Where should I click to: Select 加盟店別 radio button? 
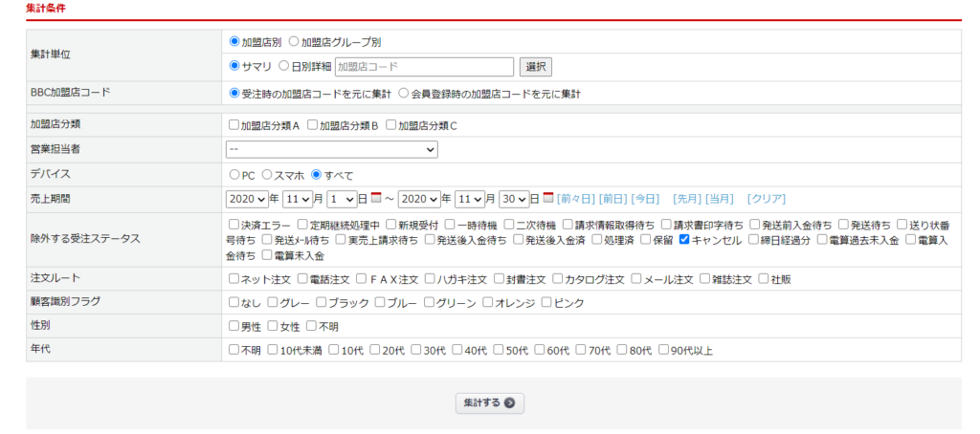click(234, 42)
